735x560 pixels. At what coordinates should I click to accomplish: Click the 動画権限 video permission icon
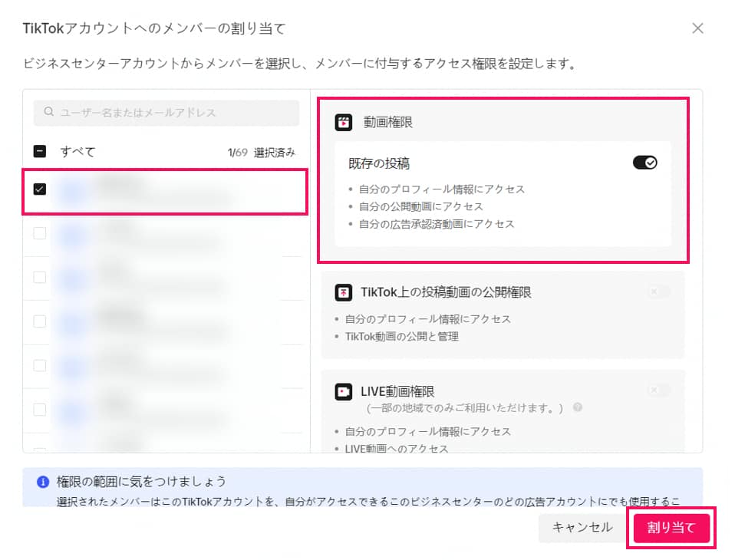pos(344,122)
